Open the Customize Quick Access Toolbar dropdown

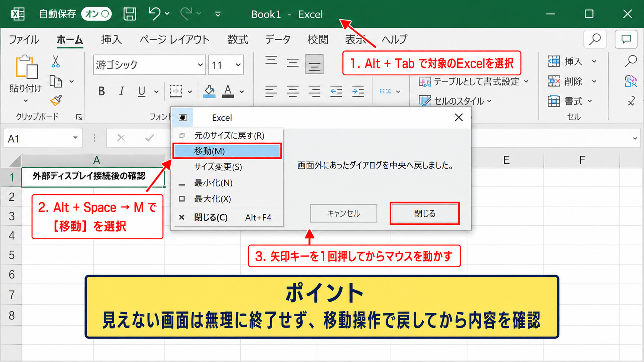[x=218, y=14]
